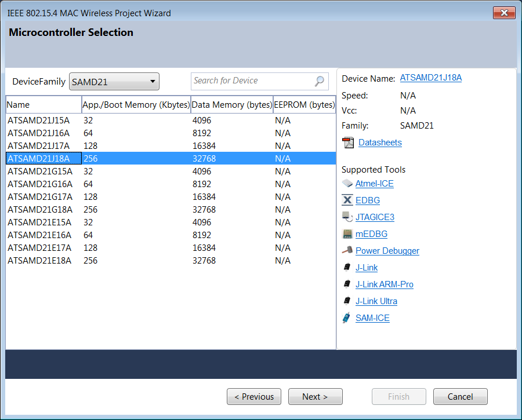Select device ATSAMD21J17A
The height and width of the screenshot is (420, 522).
(171, 145)
